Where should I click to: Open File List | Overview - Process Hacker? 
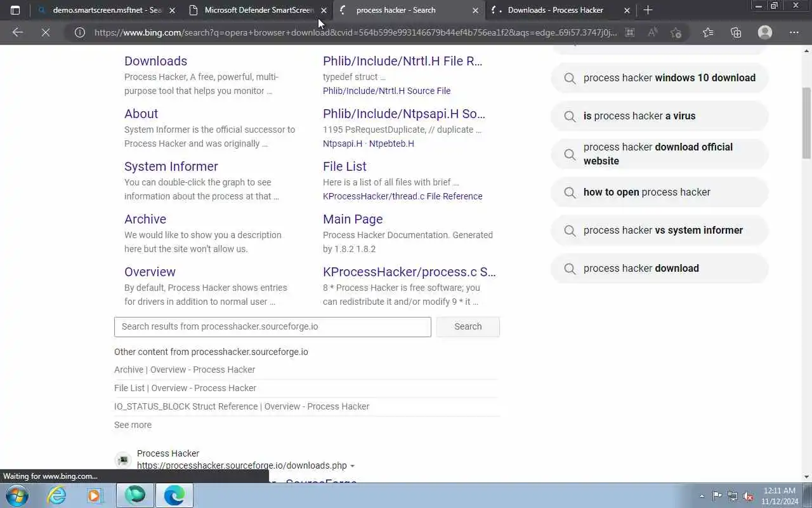(x=185, y=388)
